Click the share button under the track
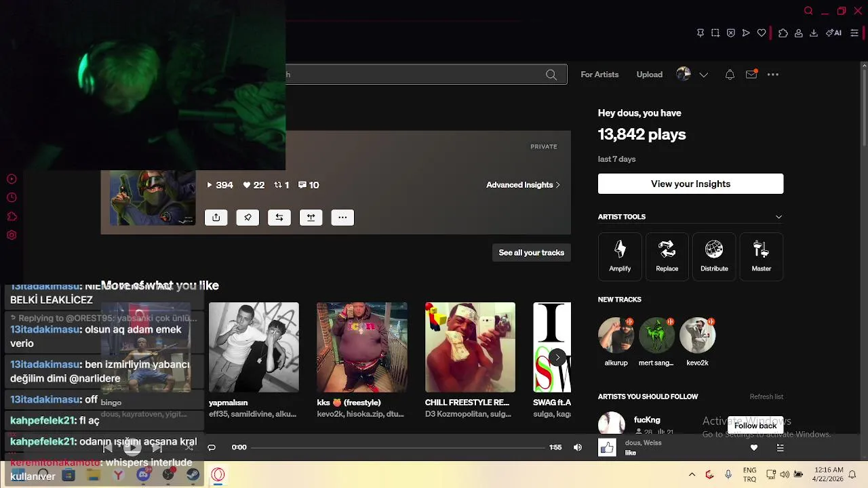This screenshot has height=488, width=868. [216, 218]
